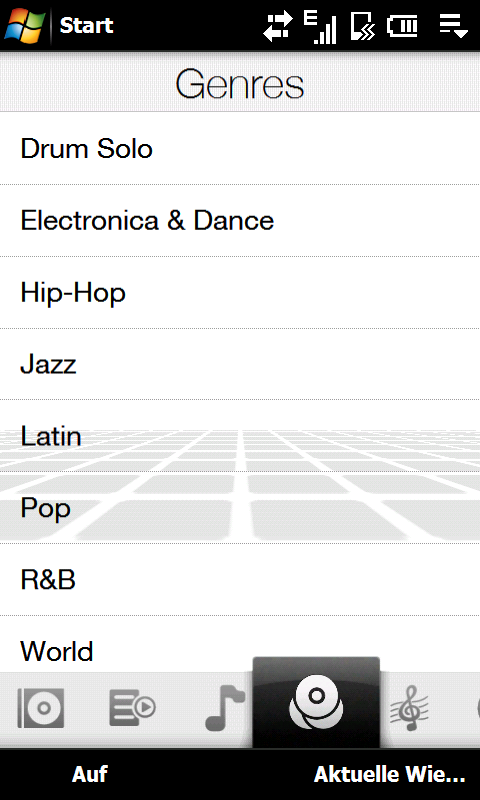Select the highlighted Genres tab icon
Screen dimensions: 480x800
tap(316, 703)
